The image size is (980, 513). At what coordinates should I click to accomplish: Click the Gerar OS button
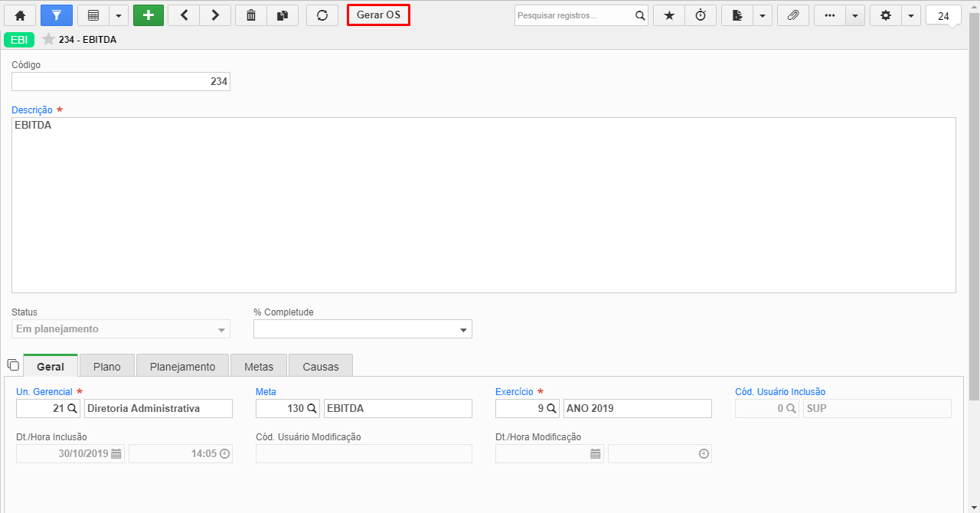pyautogui.click(x=378, y=15)
